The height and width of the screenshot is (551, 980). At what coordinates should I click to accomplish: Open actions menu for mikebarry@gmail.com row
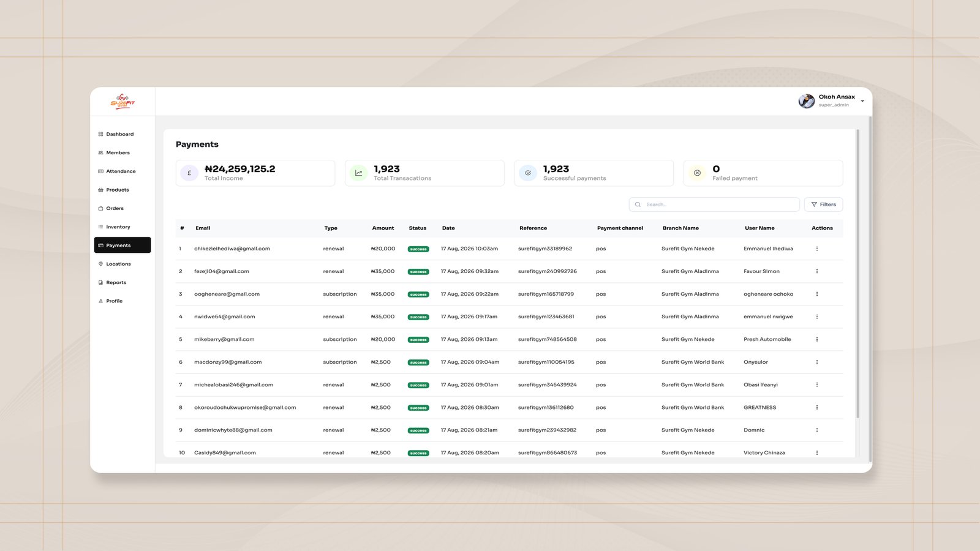pos(816,339)
